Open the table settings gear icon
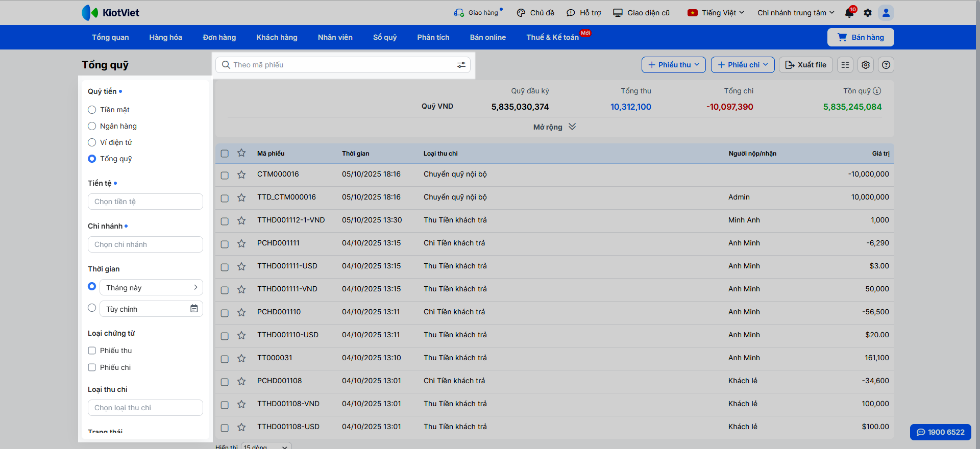The height and width of the screenshot is (449, 980). (866, 65)
